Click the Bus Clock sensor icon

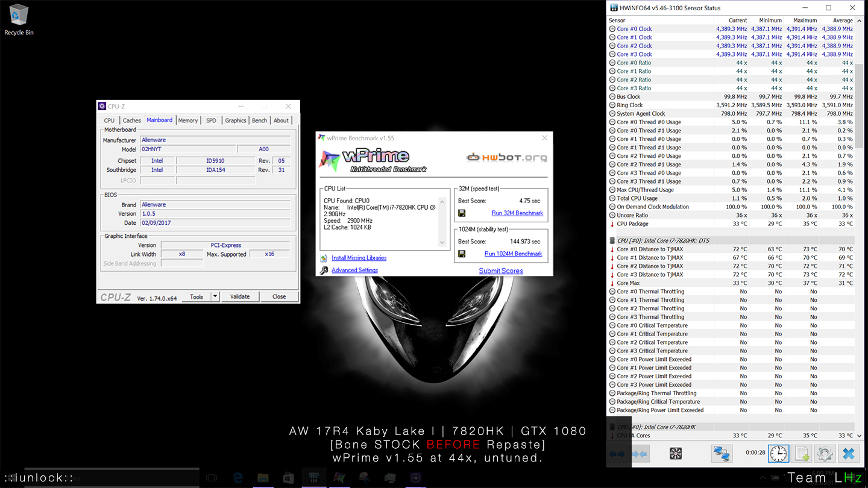coord(612,96)
